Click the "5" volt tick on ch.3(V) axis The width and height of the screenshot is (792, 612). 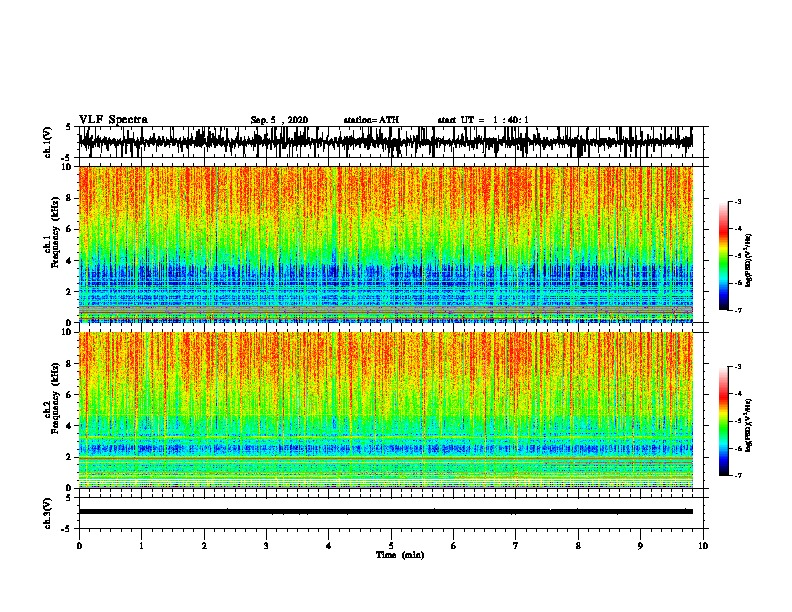pos(68,498)
